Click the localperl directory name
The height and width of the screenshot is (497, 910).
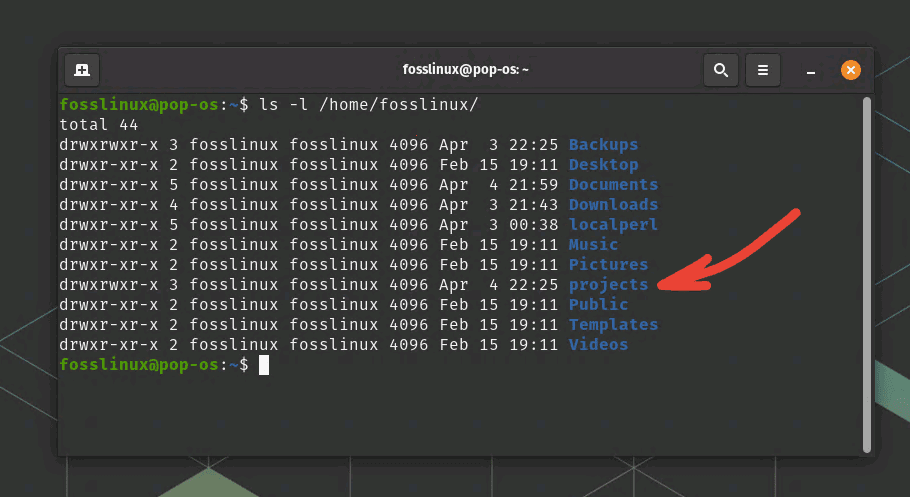(x=613, y=225)
